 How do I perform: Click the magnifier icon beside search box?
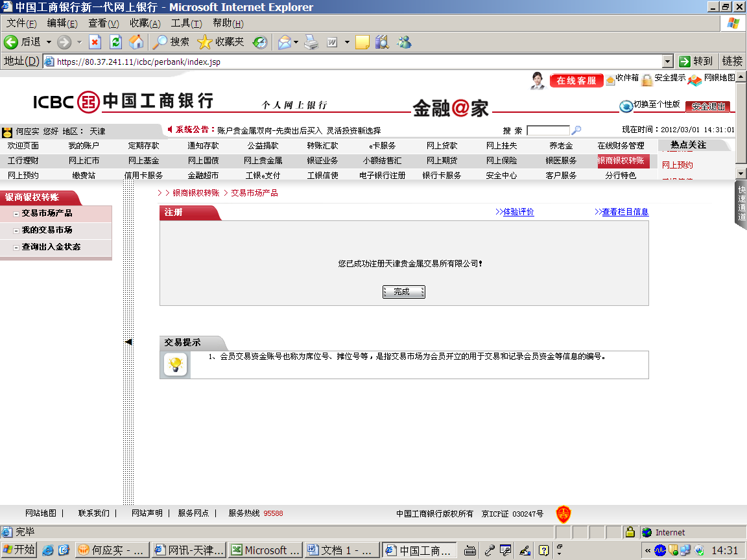pyautogui.click(x=576, y=130)
